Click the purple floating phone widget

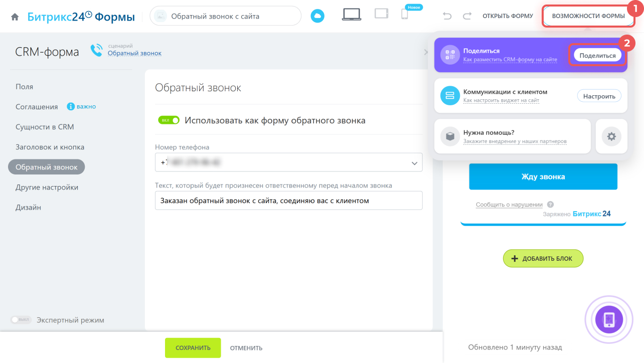coord(608,319)
